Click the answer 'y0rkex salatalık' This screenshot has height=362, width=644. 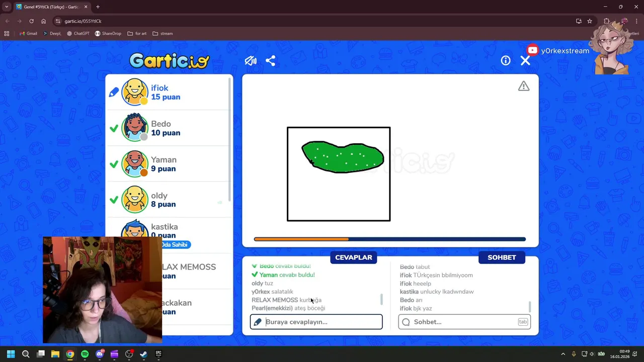point(272,292)
